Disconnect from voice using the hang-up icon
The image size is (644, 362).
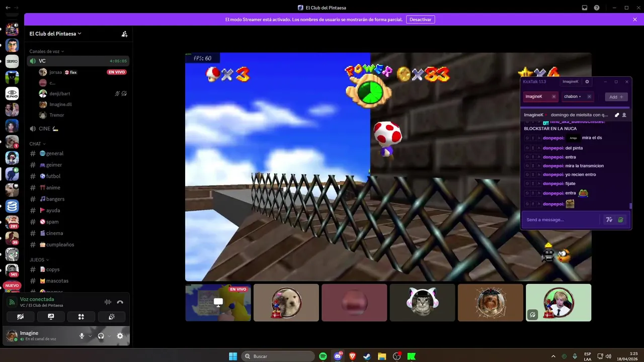pyautogui.click(x=120, y=302)
